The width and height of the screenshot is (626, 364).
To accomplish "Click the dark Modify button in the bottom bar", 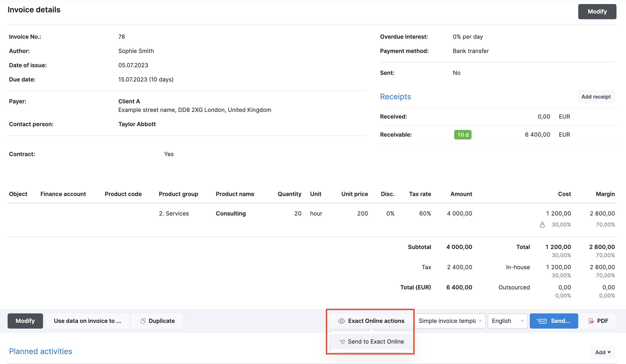I will 25,321.
